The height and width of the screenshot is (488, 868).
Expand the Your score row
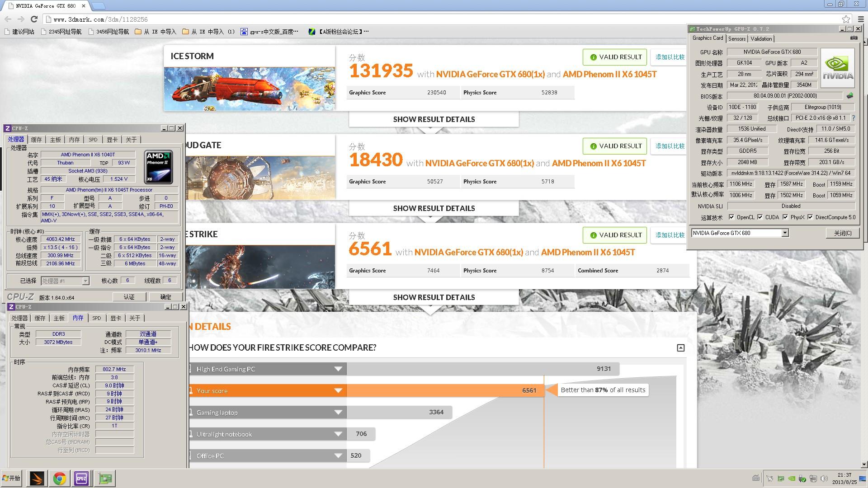point(338,391)
